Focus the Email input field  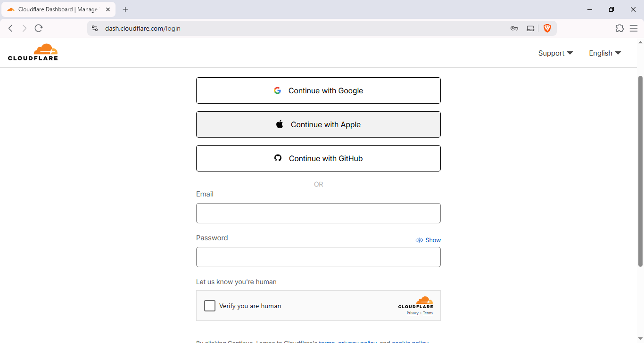pyautogui.click(x=318, y=213)
